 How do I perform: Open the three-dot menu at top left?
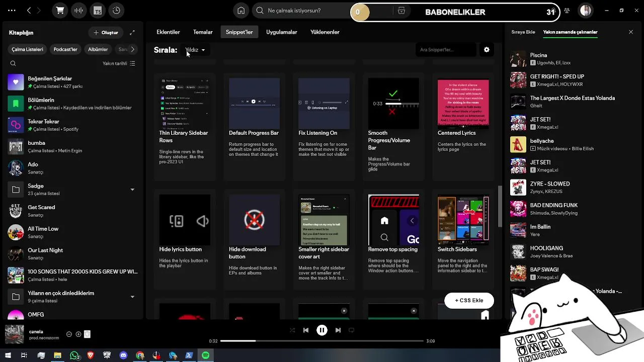click(x=12, y=11)
